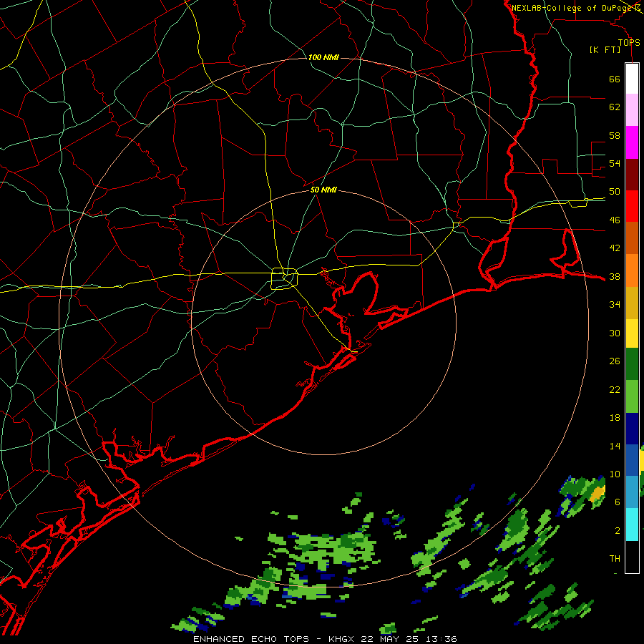Click the legend value "46"

coord(615,220)
